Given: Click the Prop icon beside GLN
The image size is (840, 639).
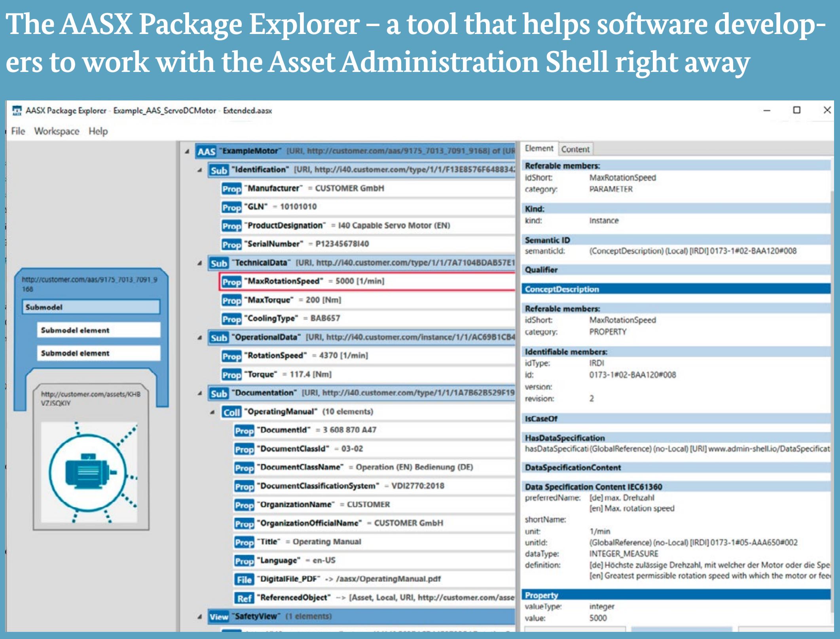Looking at the screenshot, I should pyautogui.click(x=231, y=207).
